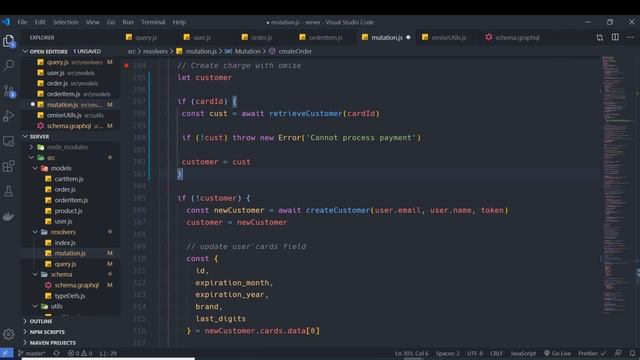This screenshot has width=640, height=360.
Task: Open the Explorer view in activity bar
Action: (x=9, y=40)
